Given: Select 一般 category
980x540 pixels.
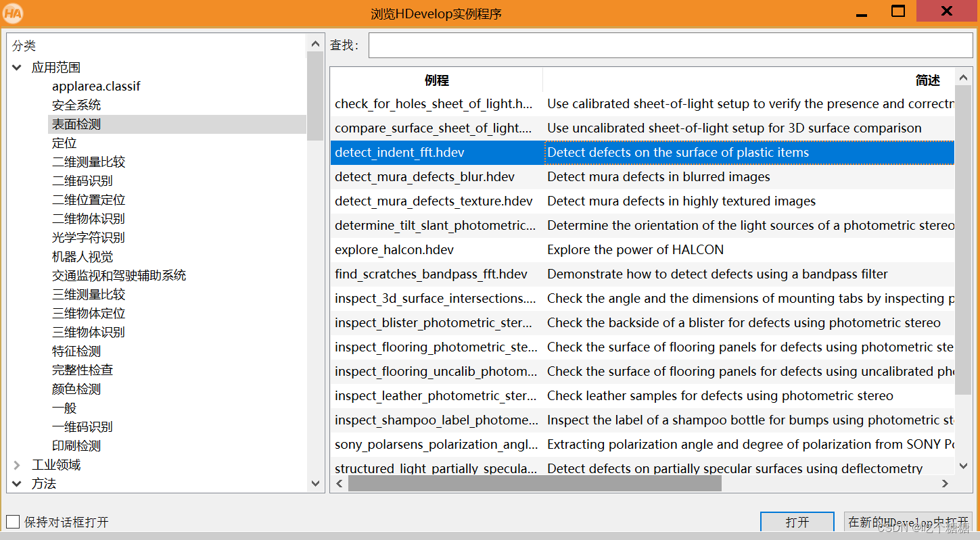Looking at the screenshot, I should tap(64, 408).
